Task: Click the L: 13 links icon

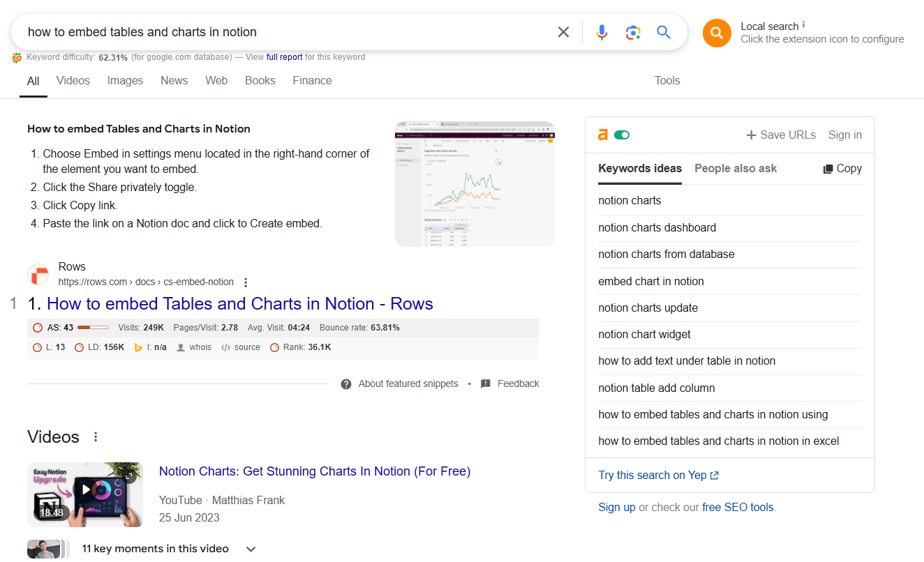Action: click(x=38, y=347)
